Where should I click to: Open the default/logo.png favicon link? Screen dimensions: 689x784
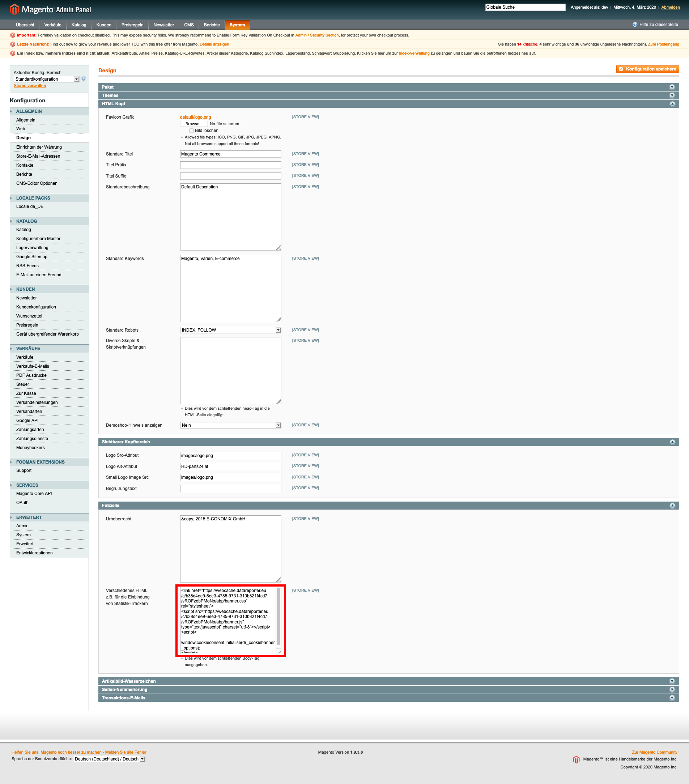[x=195, y=117]
